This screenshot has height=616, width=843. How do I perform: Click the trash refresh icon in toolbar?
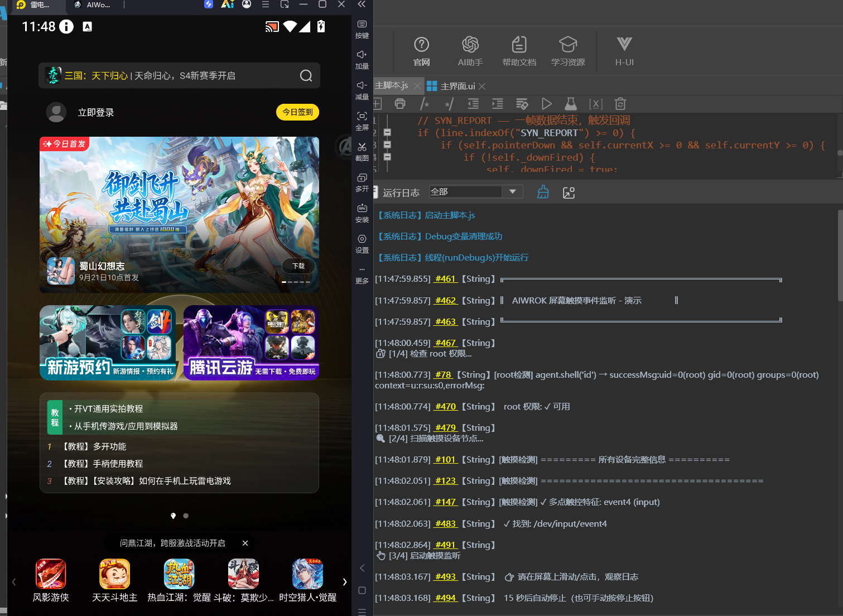[x=620, y=104]
